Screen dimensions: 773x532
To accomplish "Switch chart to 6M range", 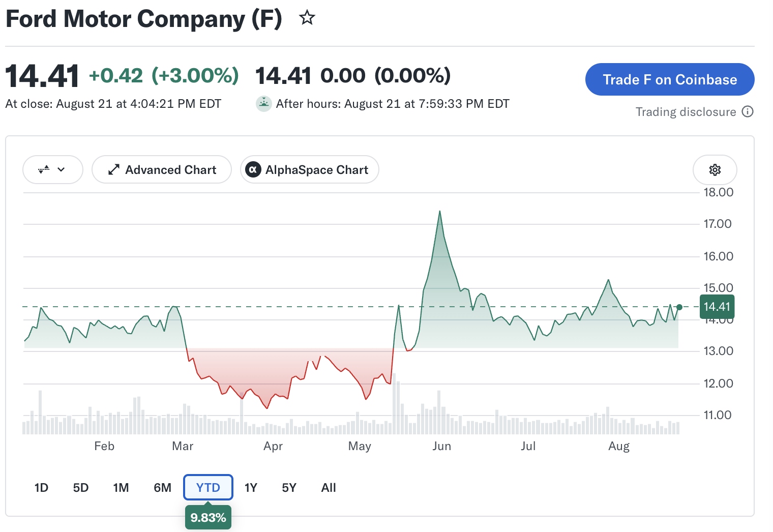I will tap(163, 488).
